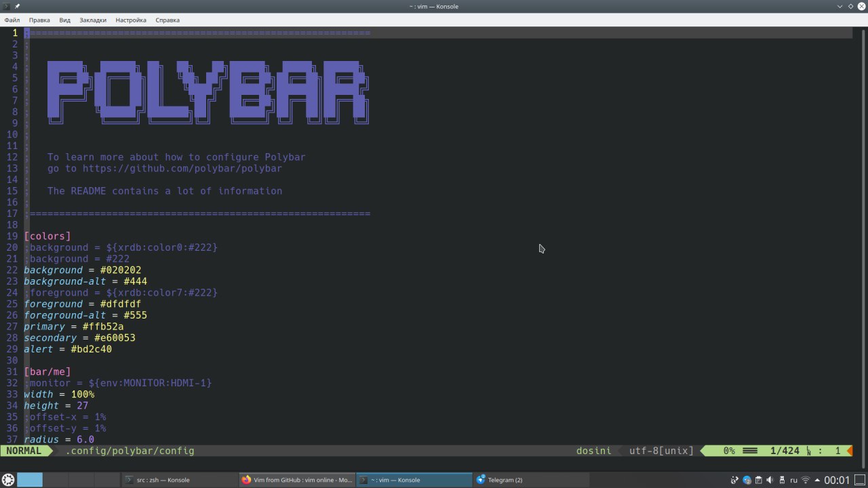Click the commented ;offset-x = 1% line
Viewport: 868px width, 488px height.
[65, 417]
